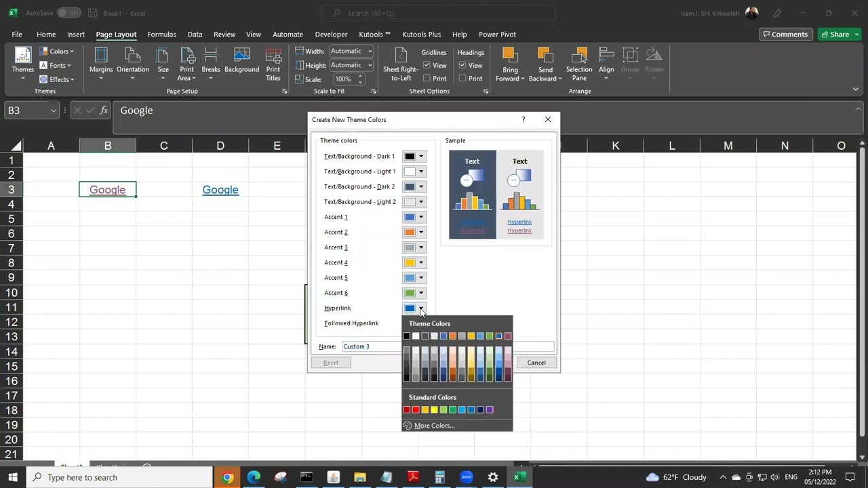Screen dimensions: 868x488
Task: Open the Margins options
Action: (x=101, y=64)
